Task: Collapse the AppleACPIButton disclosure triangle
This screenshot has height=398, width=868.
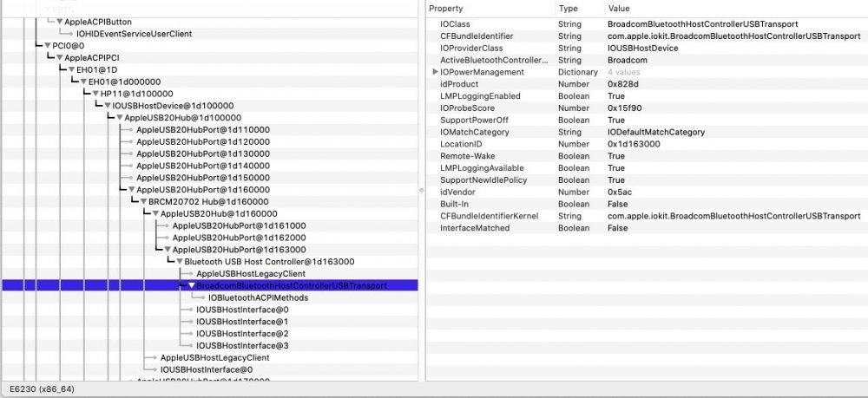Action: pos(59,21)
